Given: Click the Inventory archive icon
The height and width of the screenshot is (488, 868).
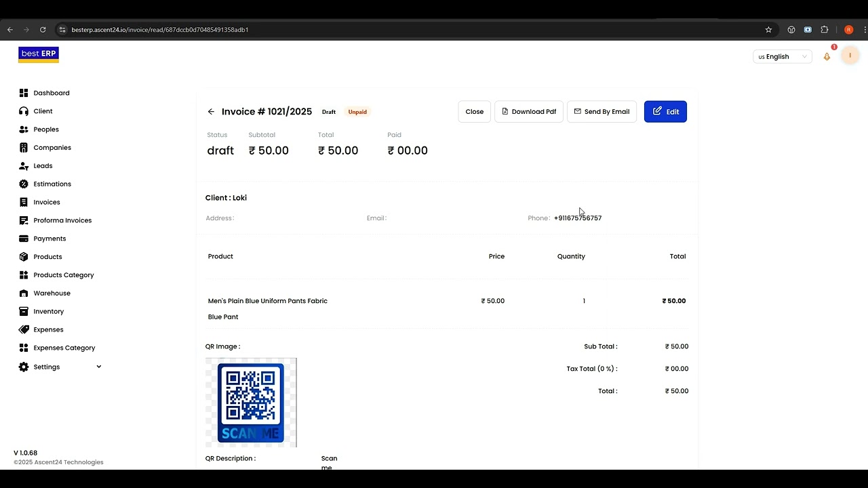Looking at the screenshot, I should click(x=24, y=312).
